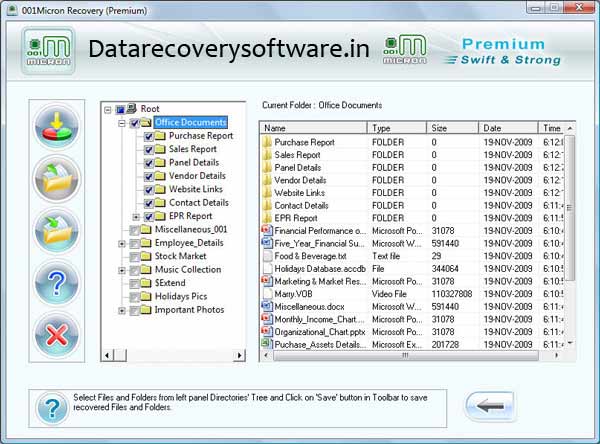Sort file list by Date column header
The width and height of the screenshot is (600, 444).
[508, 128]
